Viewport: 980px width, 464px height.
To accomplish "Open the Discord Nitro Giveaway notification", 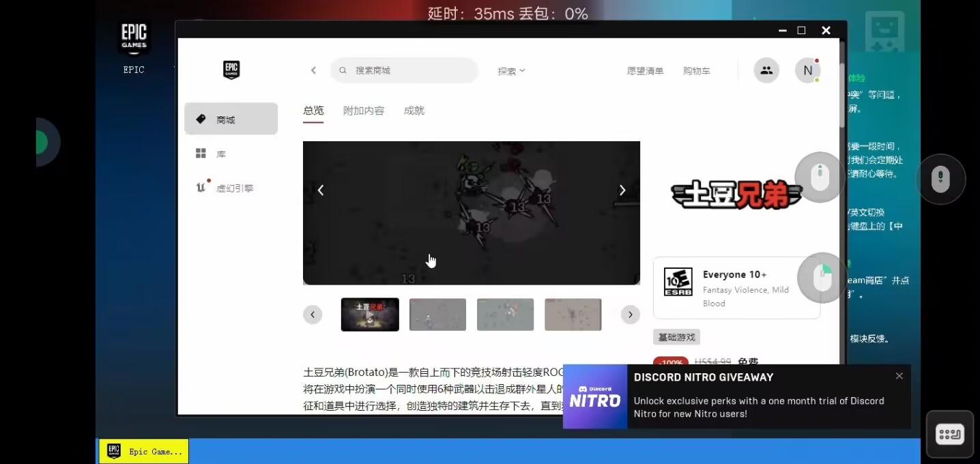I will coord(737,396).
